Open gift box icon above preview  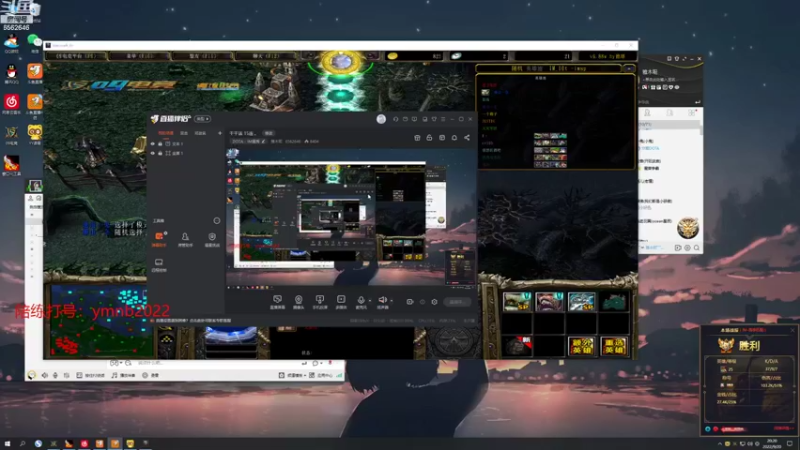click(x=417, y=138)
